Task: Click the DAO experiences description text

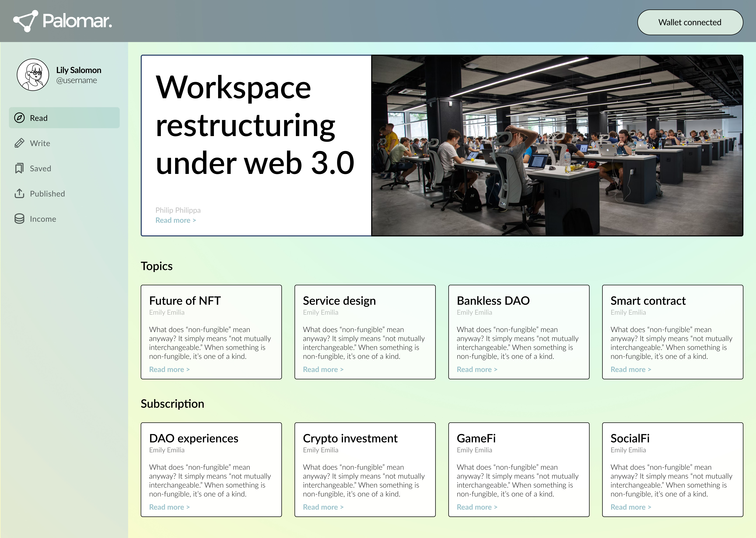Action: tap(210, 481)
